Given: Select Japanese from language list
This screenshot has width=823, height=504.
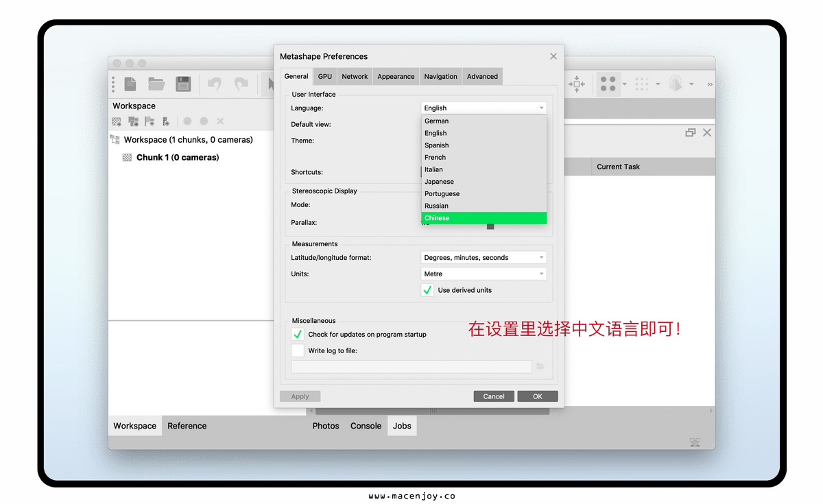Looking at the screenshot, I should coord(484,182).
